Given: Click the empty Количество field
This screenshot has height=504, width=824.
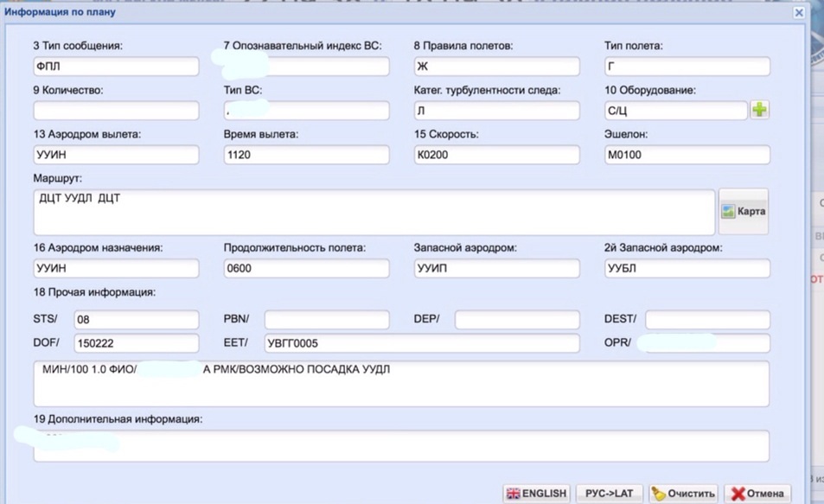Looking at the screenshot, I should (x=116, y=111).
